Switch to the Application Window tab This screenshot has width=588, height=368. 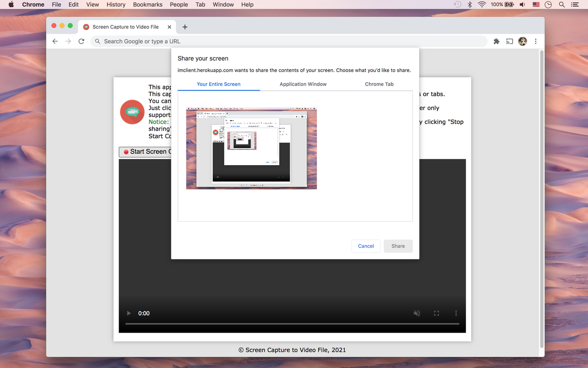[x=303, y=84]
